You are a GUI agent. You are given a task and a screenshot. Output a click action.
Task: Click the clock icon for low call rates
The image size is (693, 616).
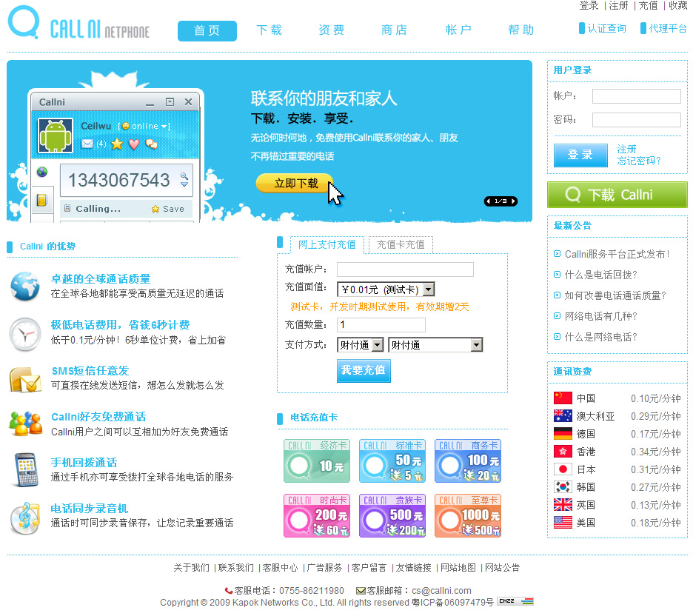[24, 334]
